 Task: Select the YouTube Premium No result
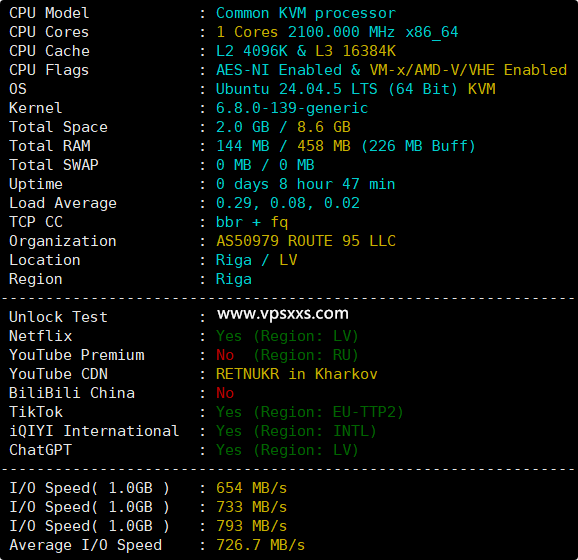coord(225,355)
